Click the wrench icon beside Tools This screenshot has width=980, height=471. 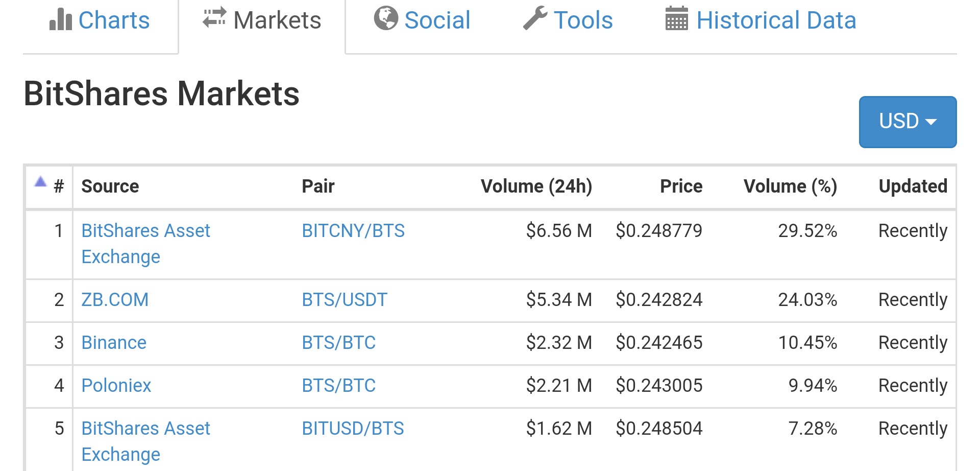[535, 18]
